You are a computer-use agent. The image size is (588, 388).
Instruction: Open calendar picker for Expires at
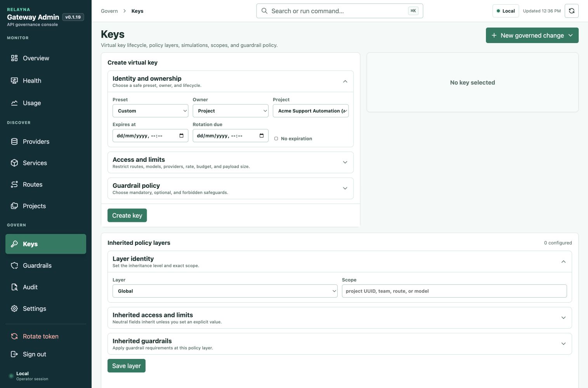181,136
